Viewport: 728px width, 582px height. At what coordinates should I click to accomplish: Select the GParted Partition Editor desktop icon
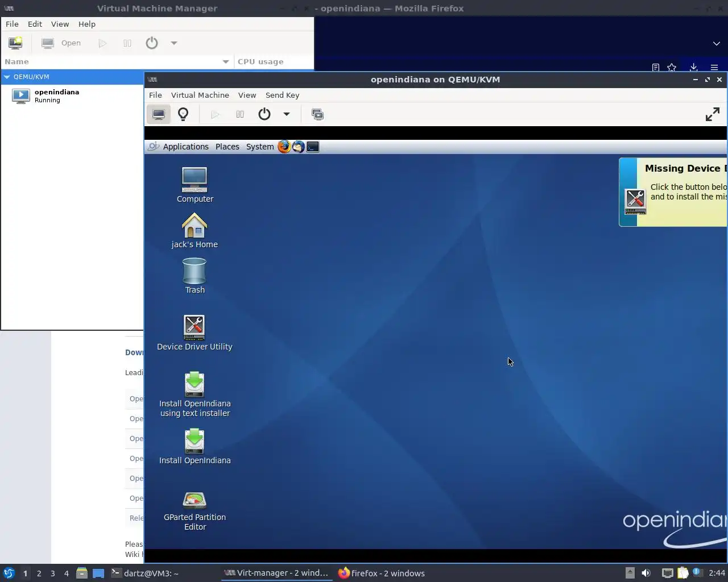[x=195, y=511]
